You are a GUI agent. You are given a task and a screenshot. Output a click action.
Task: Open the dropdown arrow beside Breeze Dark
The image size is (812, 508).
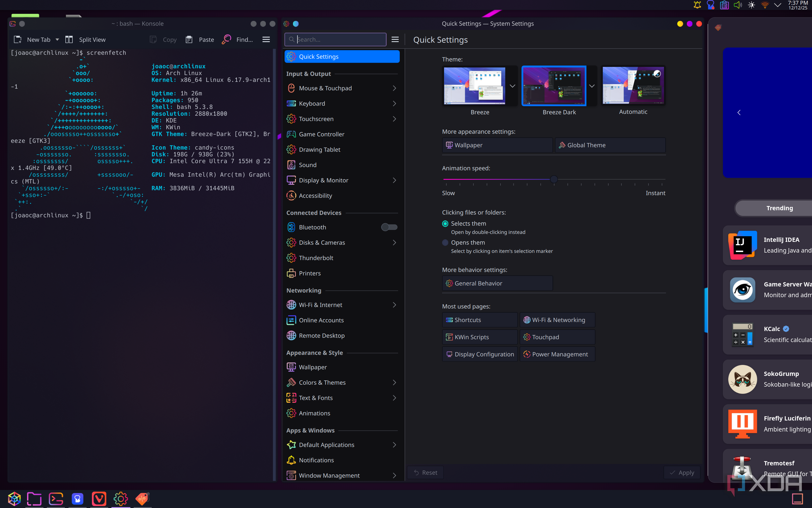tap(592, 86)
